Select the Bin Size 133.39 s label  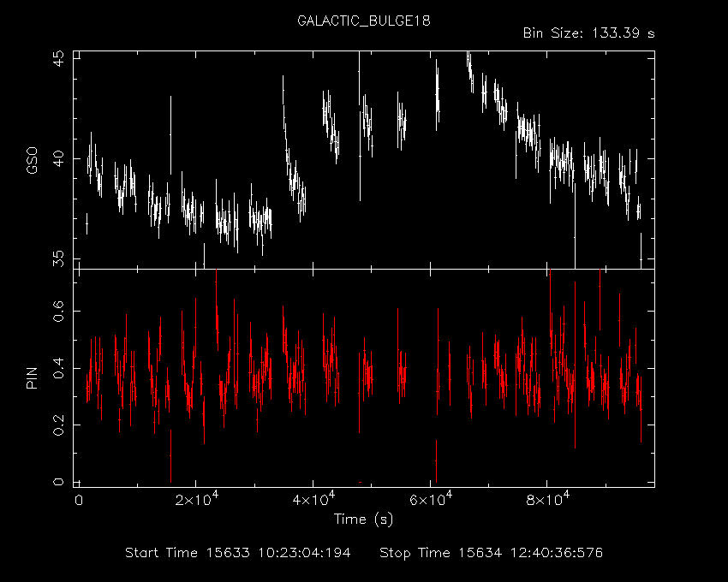[x=588, y=33]
